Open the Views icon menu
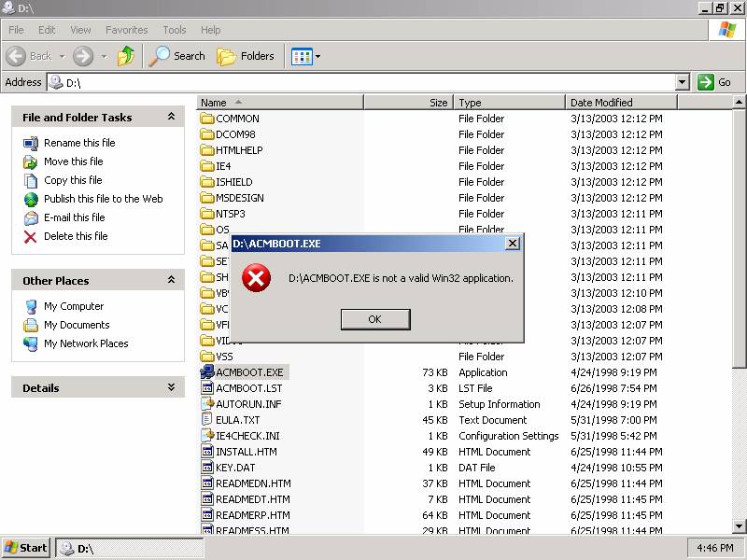The image size is (747, 560). pos(302,57)
